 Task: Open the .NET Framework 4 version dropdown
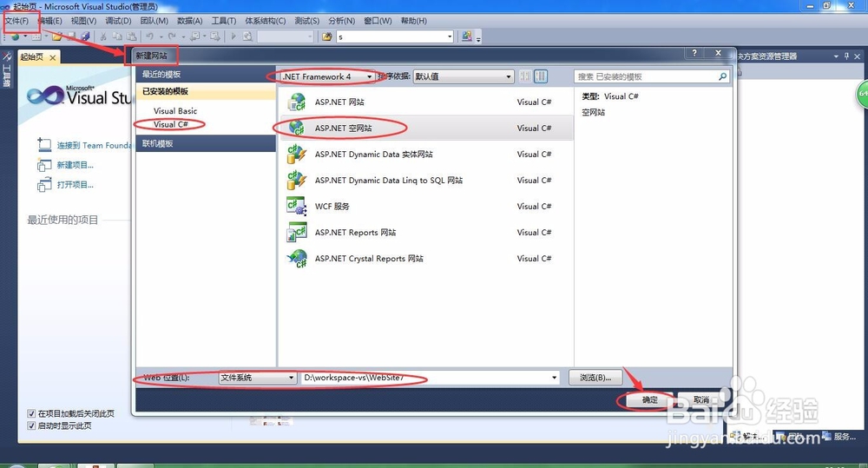(327, 76)
